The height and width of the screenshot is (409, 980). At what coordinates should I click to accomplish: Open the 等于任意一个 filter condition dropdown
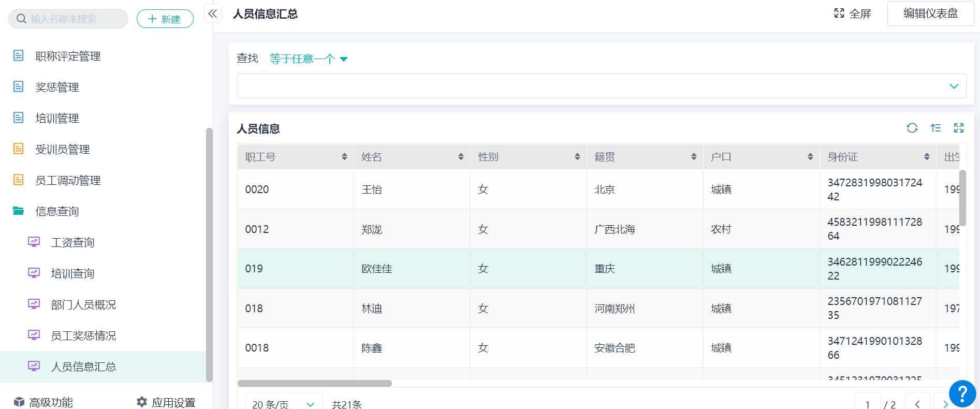(x=309, y=59)
